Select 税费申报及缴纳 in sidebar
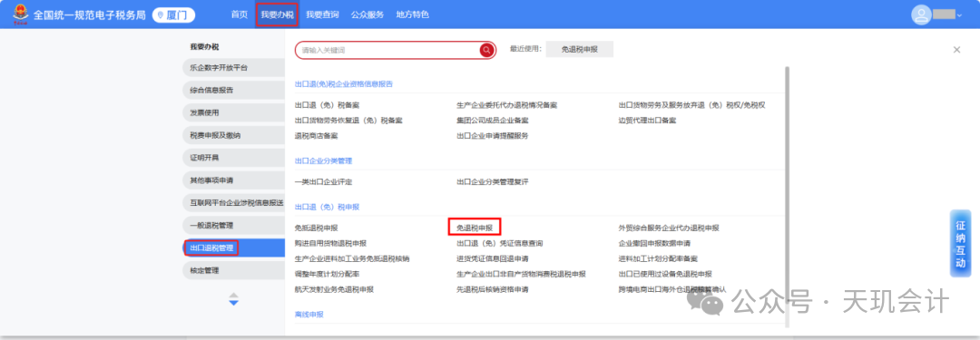 click(x=234, y=135)
